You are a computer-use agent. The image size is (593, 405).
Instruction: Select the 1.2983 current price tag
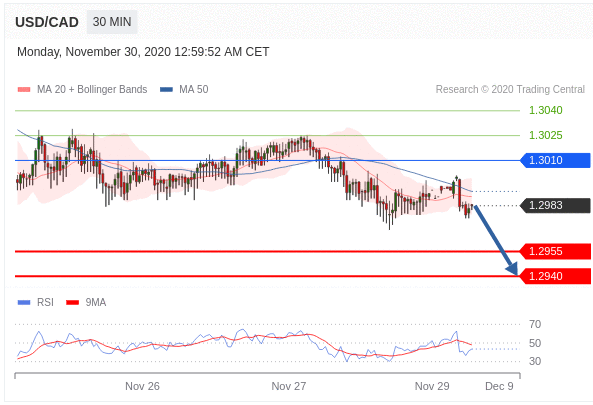[x=555, y=205]
